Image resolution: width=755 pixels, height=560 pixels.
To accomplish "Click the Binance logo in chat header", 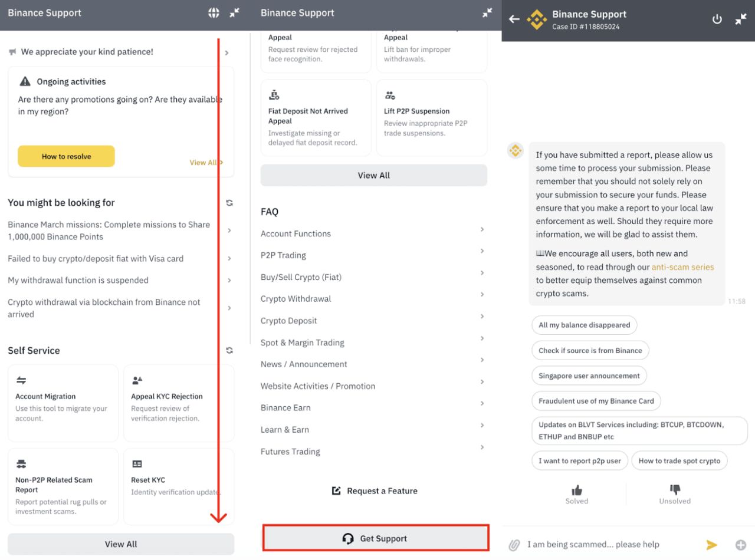I will tap(537, 19).
